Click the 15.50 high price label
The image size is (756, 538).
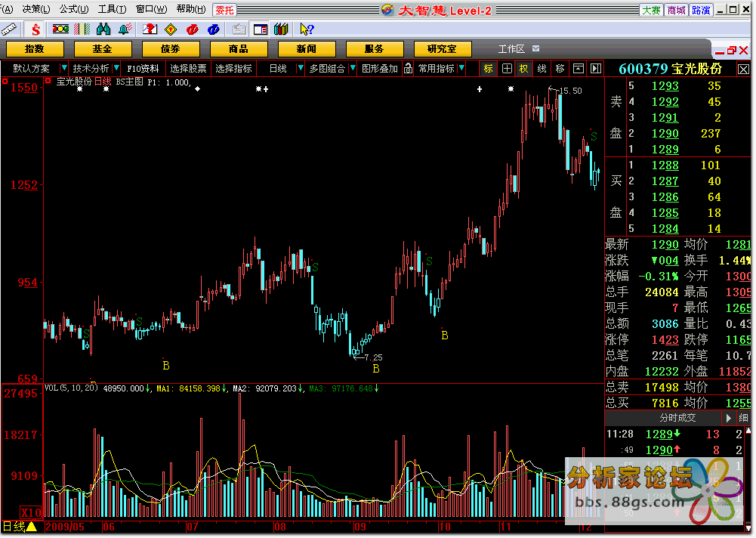570,91
